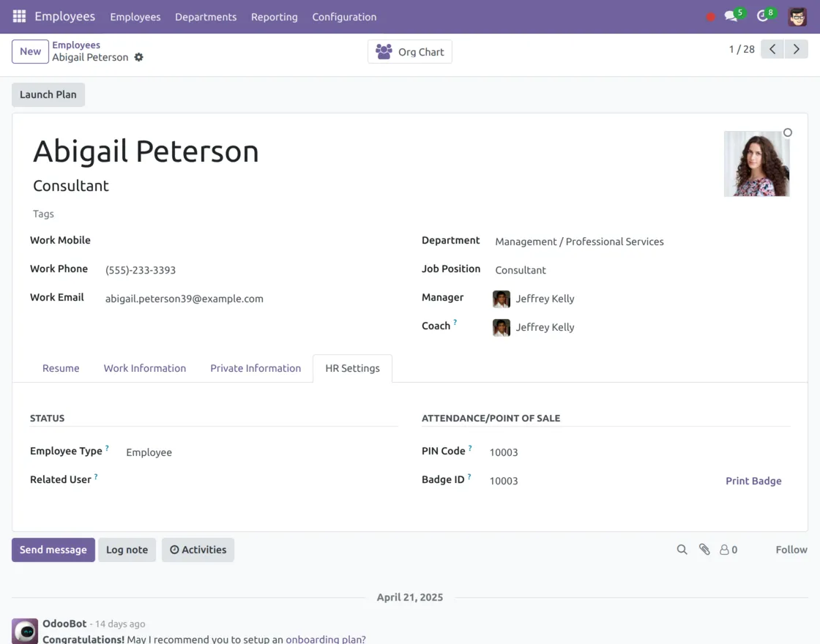
Task: Open the Job Position selection field
Action: 642,270
